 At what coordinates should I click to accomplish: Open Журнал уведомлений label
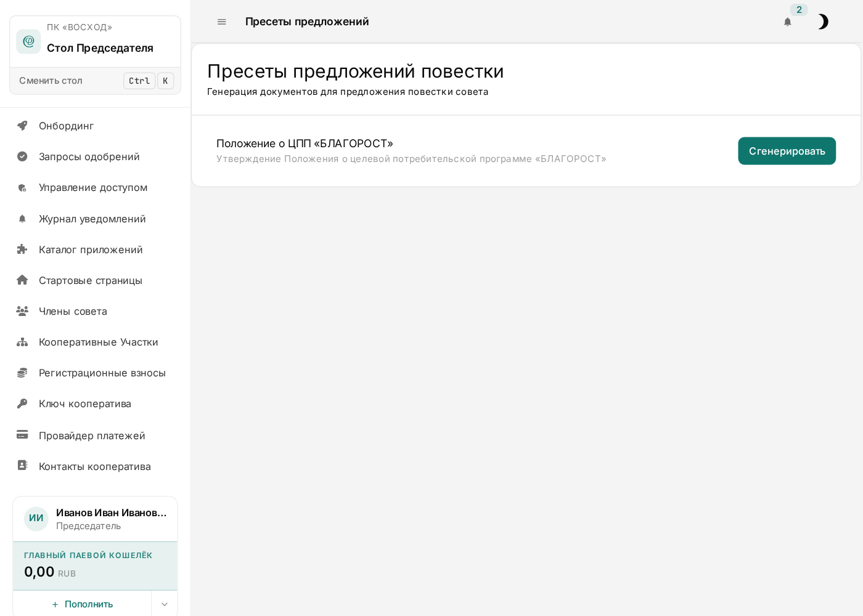tap(92, 219)
